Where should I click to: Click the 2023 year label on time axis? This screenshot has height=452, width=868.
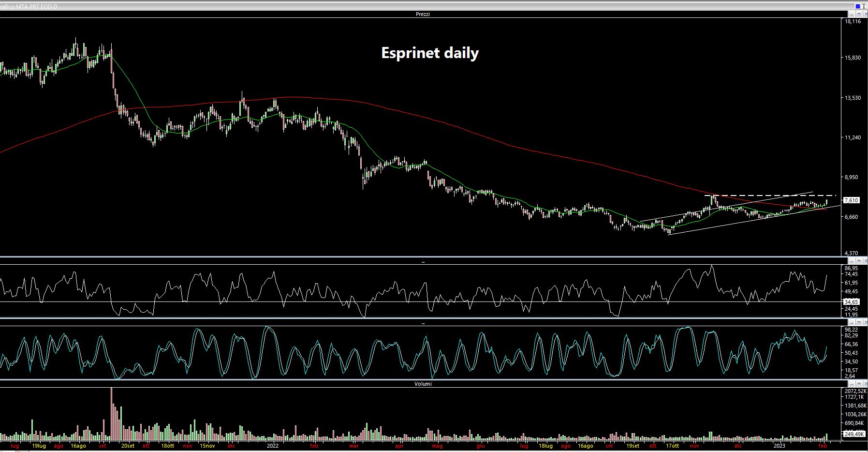pyautogui.click(x=779, y=446)
